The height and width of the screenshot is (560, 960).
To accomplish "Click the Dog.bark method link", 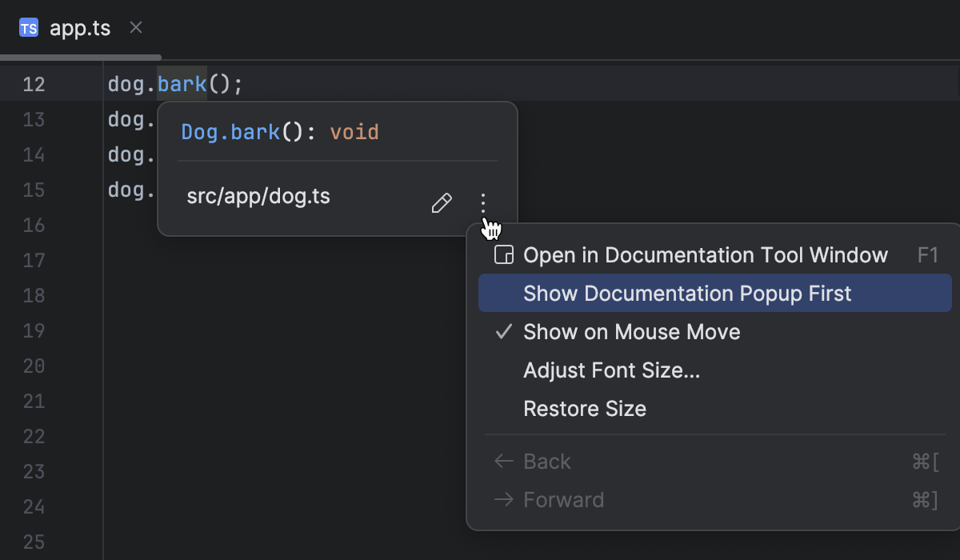I will coord(230,131).
